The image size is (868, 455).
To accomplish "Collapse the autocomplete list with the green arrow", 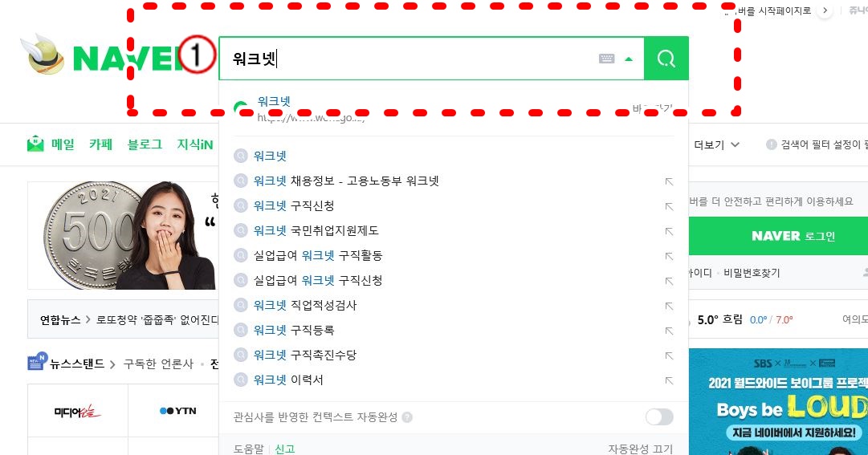I will [629, 59].
